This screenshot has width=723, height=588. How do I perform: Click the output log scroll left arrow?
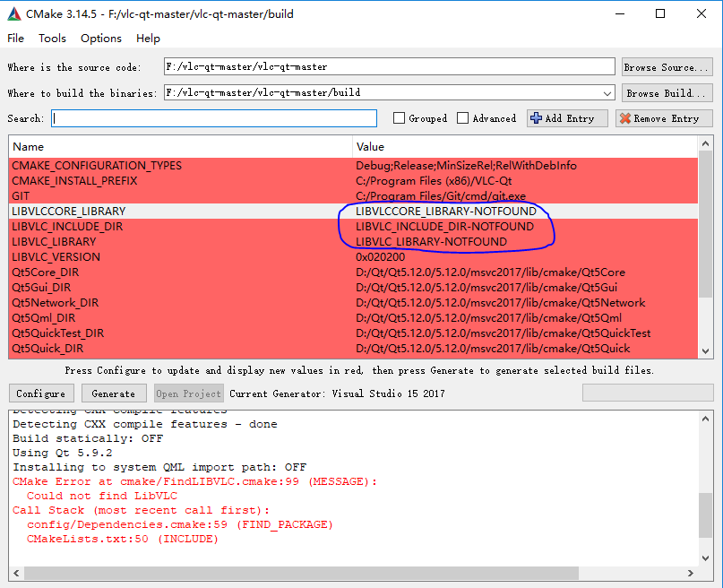(x=17, y=573)
